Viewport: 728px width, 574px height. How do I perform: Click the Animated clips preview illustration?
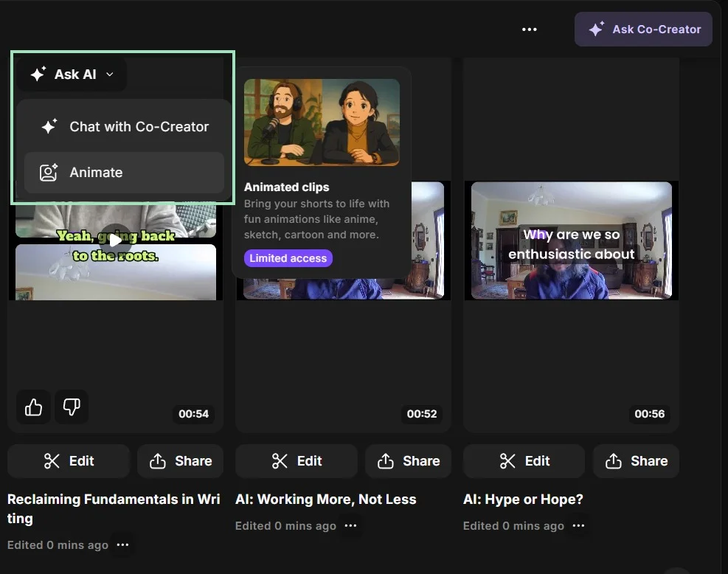pos(322,122)
